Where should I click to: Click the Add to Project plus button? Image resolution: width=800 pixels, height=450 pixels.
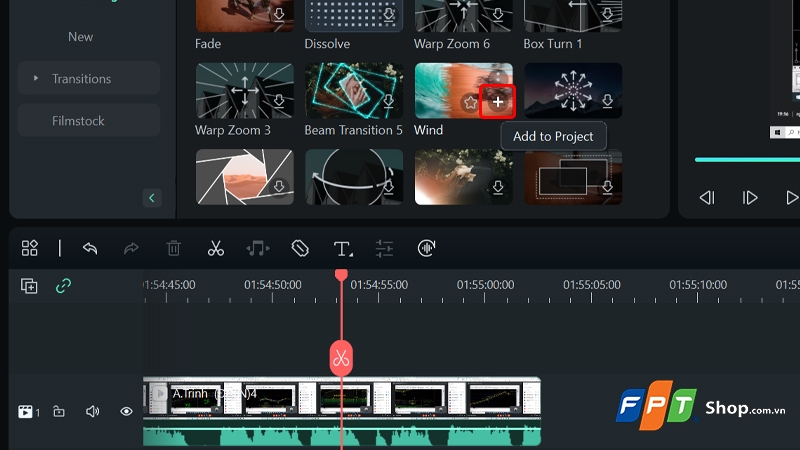497,102
